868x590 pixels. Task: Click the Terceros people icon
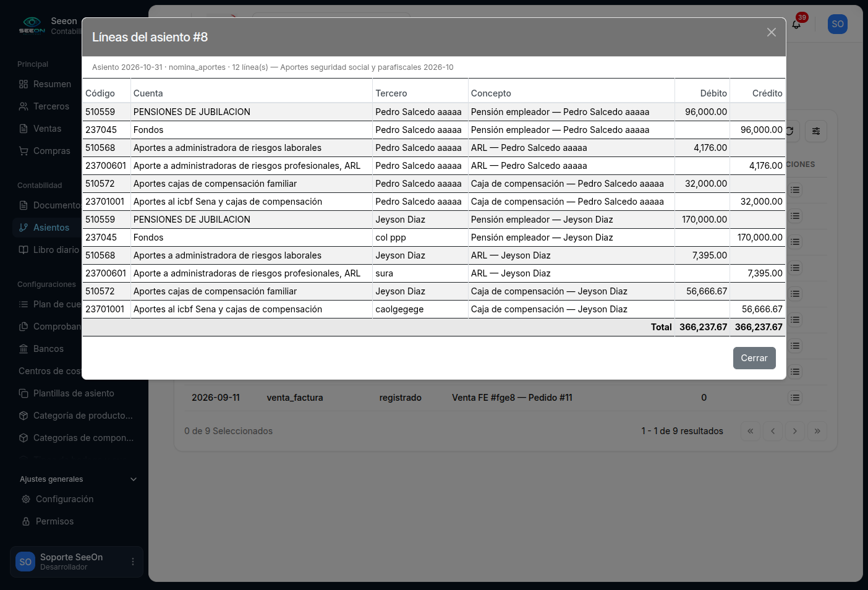(x=23, y=106)
